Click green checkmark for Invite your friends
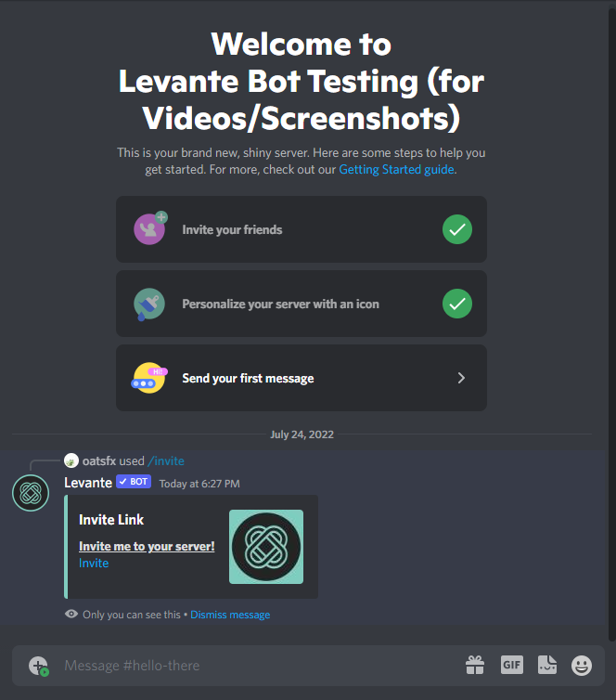This screenshot has width=616, height=700. tap(457, 229)
